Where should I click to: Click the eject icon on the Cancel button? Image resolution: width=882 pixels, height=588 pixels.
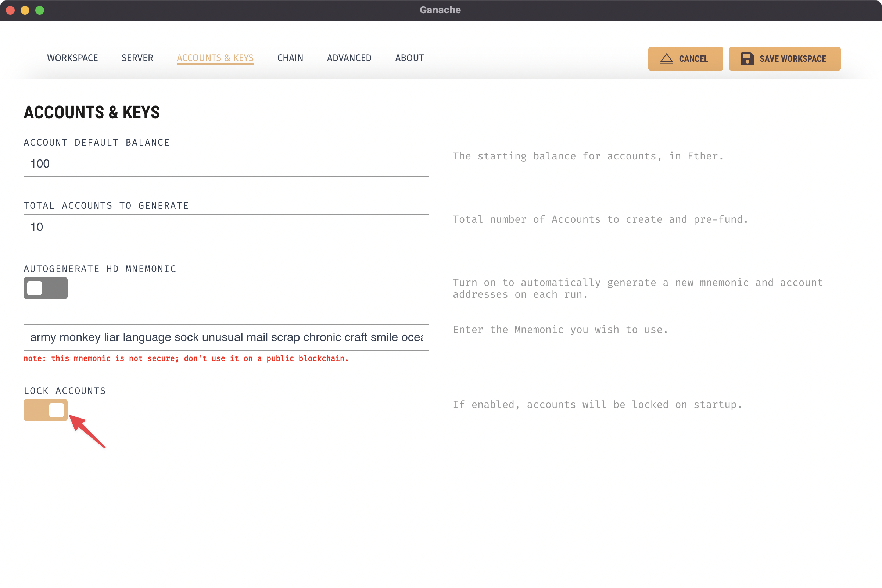tap(666, 59)
